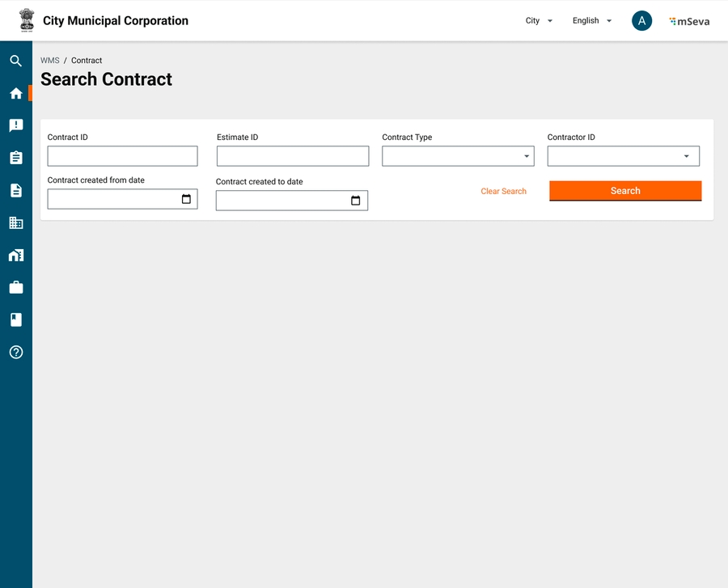Screen dimensions: 728x588
Task: Open the City selector dropdown
Action: click(x=539, y=21)
